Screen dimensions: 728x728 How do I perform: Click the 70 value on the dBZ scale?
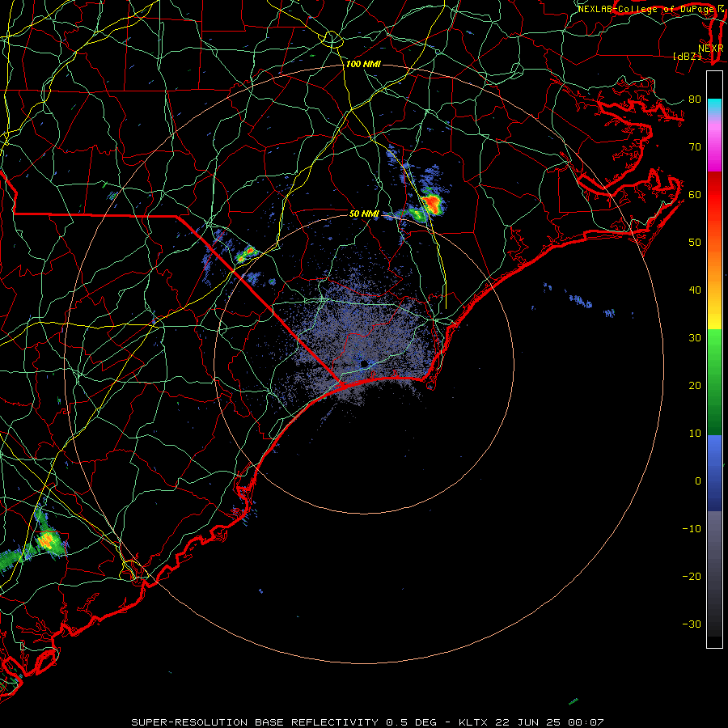[x=695, y=146]
